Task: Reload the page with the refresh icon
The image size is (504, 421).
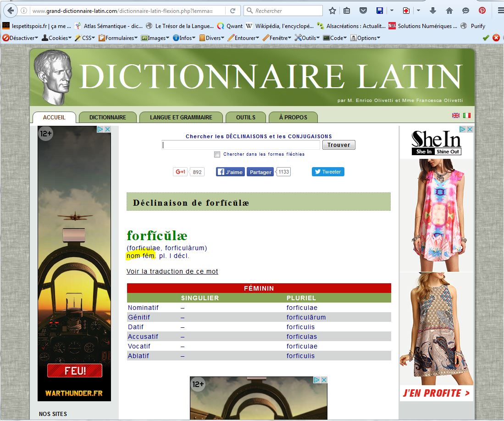Action: (233, 11)
